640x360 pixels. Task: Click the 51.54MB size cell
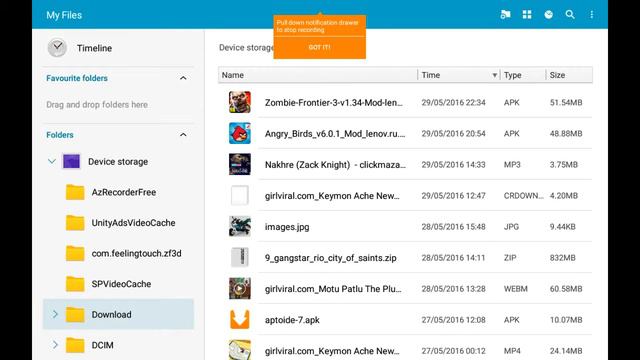(566, 102)
